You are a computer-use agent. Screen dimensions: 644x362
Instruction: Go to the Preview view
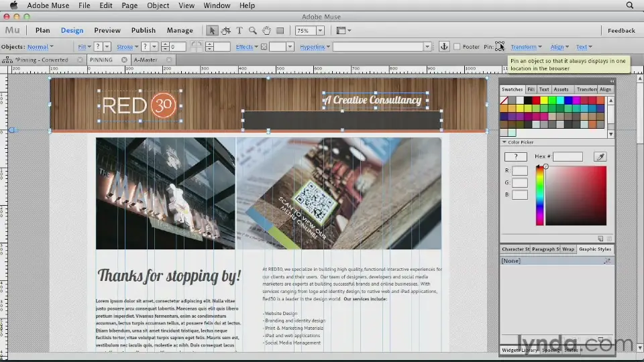[107, 30]
